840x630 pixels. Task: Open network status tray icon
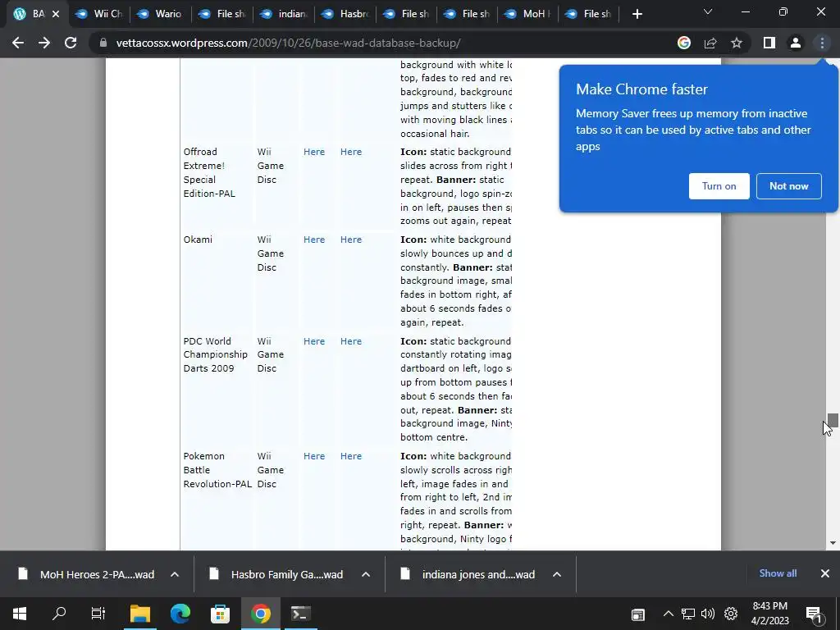tap(688, 614)
